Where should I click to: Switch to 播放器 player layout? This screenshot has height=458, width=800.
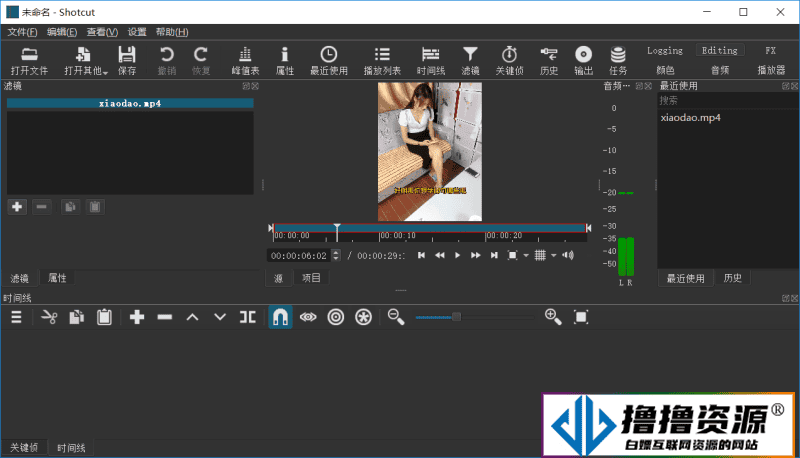(x=771, y=70)
